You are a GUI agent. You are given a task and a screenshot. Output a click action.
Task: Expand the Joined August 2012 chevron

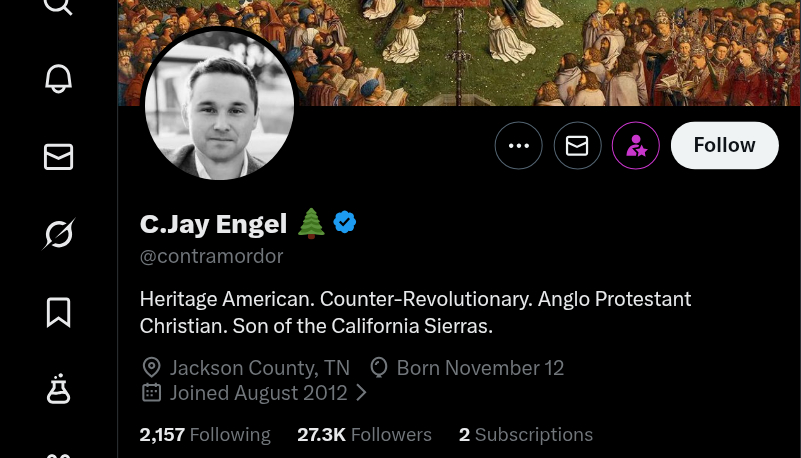(361, 393)
